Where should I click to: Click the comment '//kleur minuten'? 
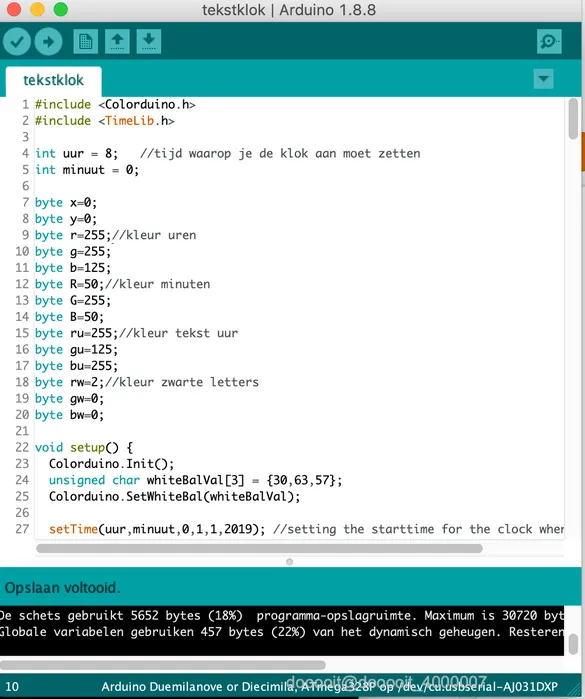pyautogui.click(x=157, y=284)
